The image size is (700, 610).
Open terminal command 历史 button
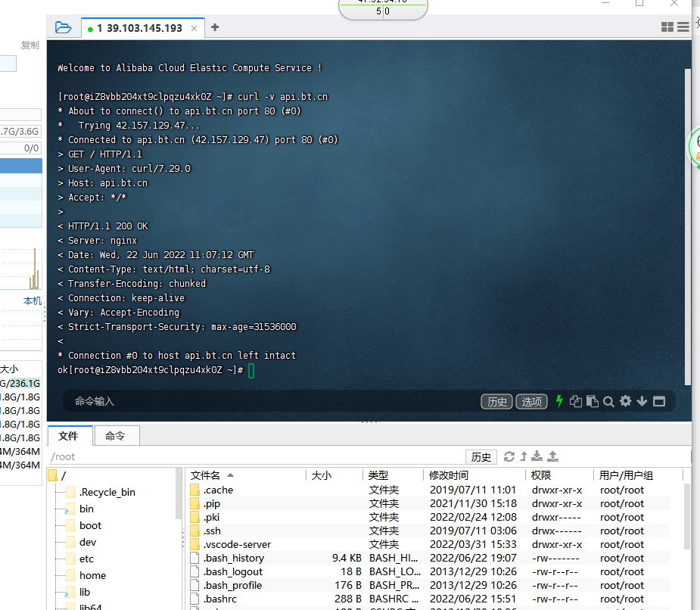point(496,401)
